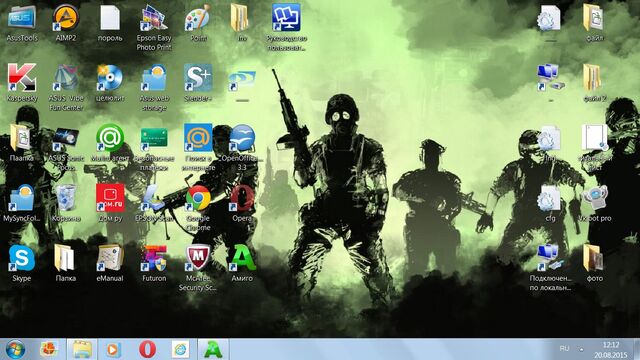Screen dimensions: 640x360
Task: Select the Google Chrome desktop icon
Action: (198, 207)
